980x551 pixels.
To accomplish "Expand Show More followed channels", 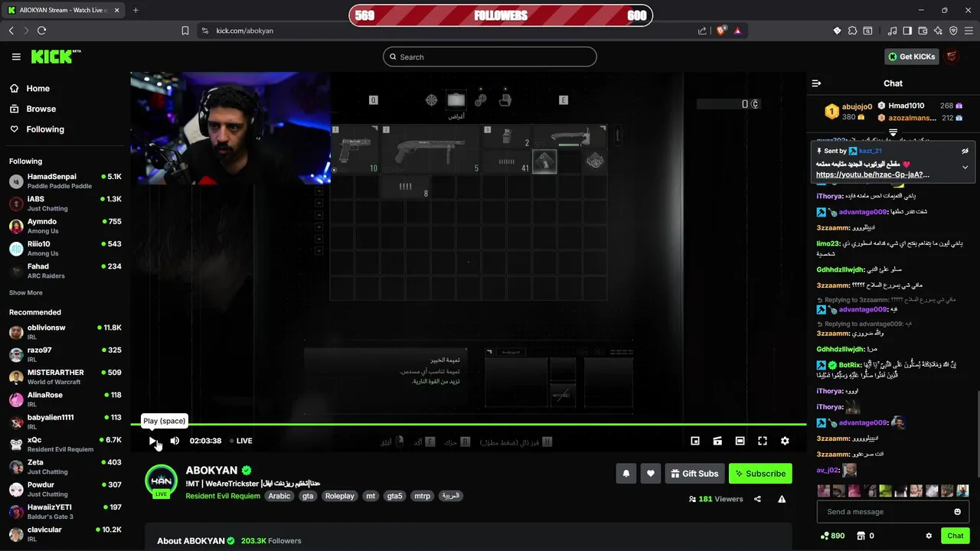I will click(x=26, y=292).
